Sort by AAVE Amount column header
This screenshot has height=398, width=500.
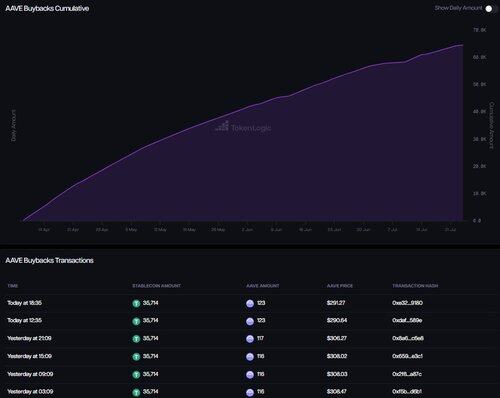click(x=263, y=286)
